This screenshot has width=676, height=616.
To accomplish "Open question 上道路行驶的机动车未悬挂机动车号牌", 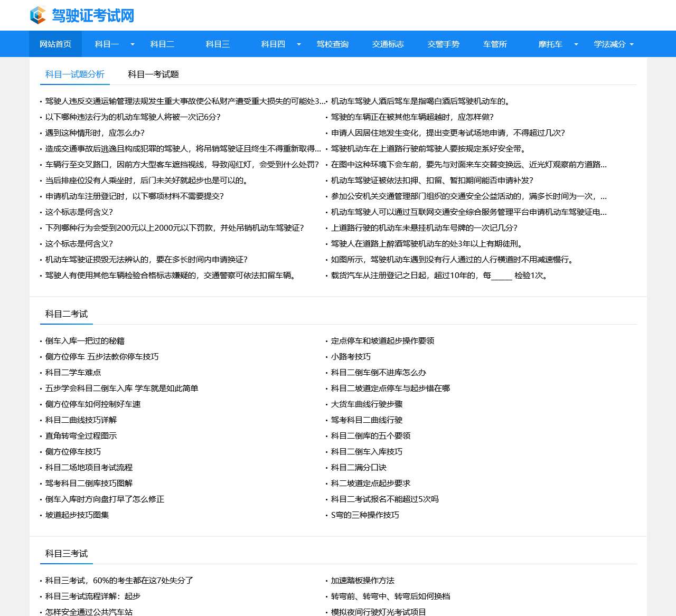I will click(x=424, y=228).
